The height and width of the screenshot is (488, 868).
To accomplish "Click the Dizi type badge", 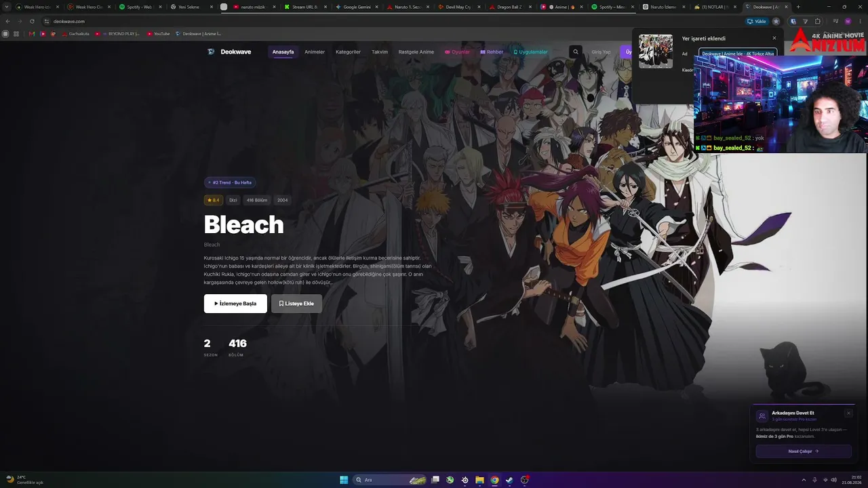I will (233, 200).
